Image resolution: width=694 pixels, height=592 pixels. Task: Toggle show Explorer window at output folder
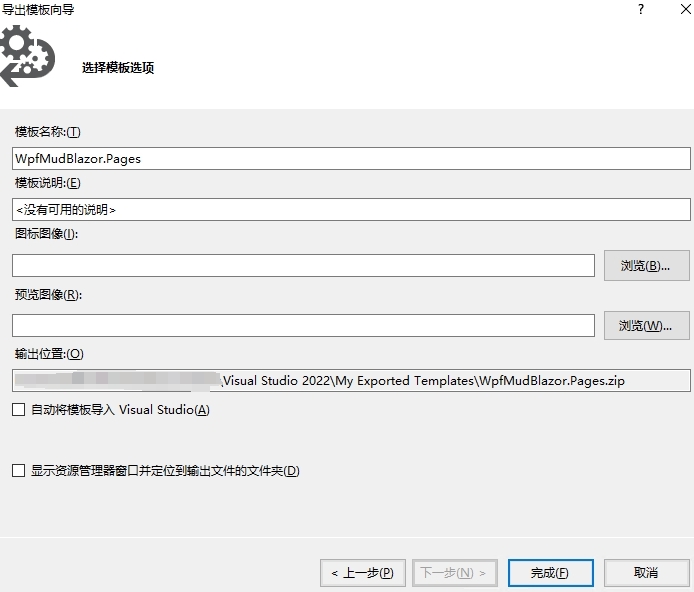tap(19, 470)
